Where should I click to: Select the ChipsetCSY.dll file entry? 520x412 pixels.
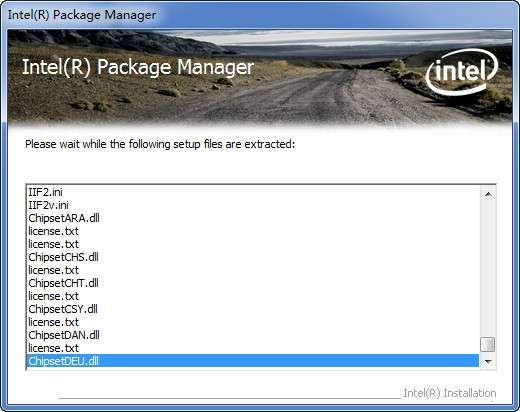(x=252, y=309)
